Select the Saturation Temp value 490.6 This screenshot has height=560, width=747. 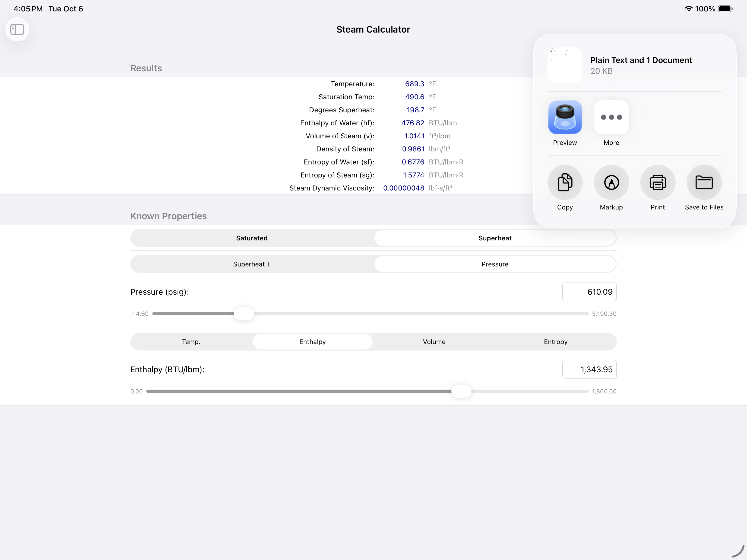[414, 97]
